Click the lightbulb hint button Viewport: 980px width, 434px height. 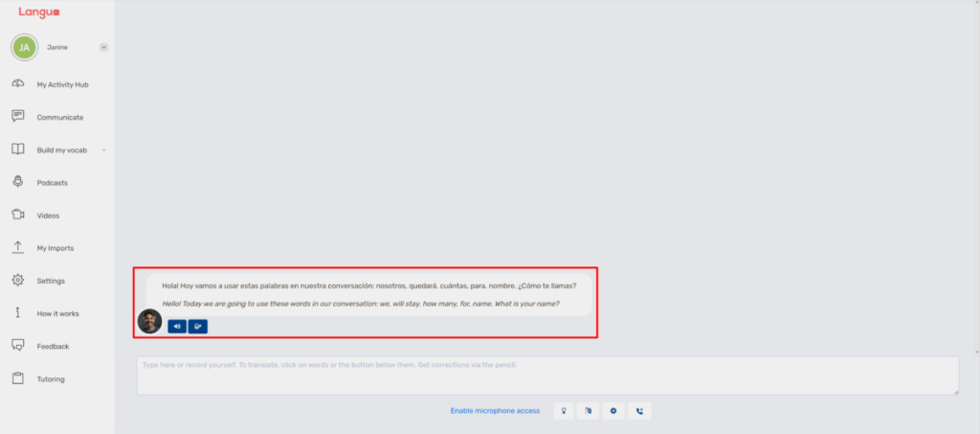(564, 411)
